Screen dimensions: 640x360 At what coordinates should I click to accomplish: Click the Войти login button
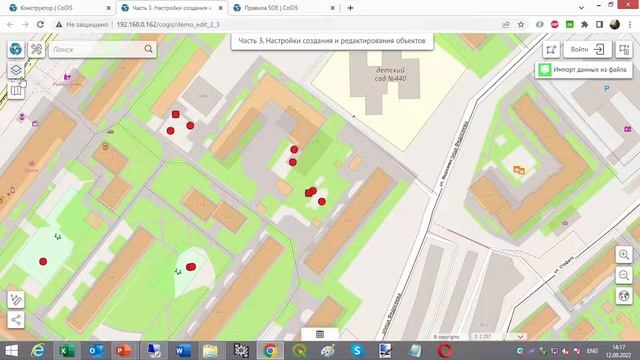click(587, 49)
